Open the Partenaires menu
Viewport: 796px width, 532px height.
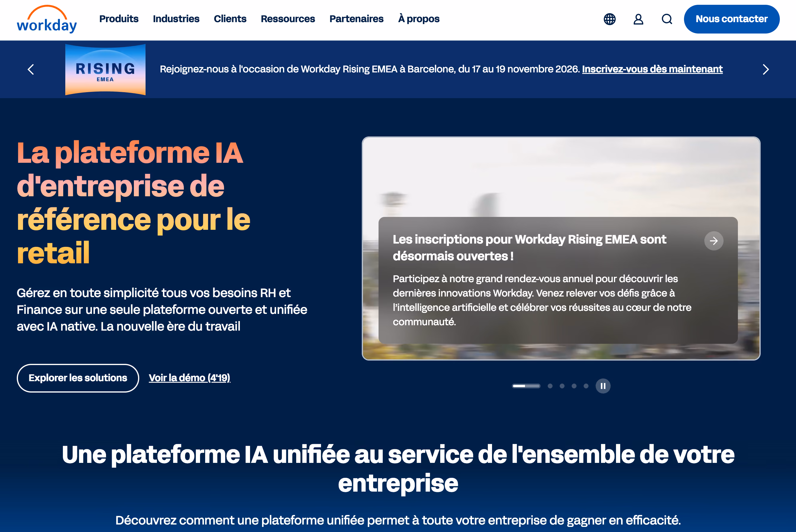[x=356, y=19]
